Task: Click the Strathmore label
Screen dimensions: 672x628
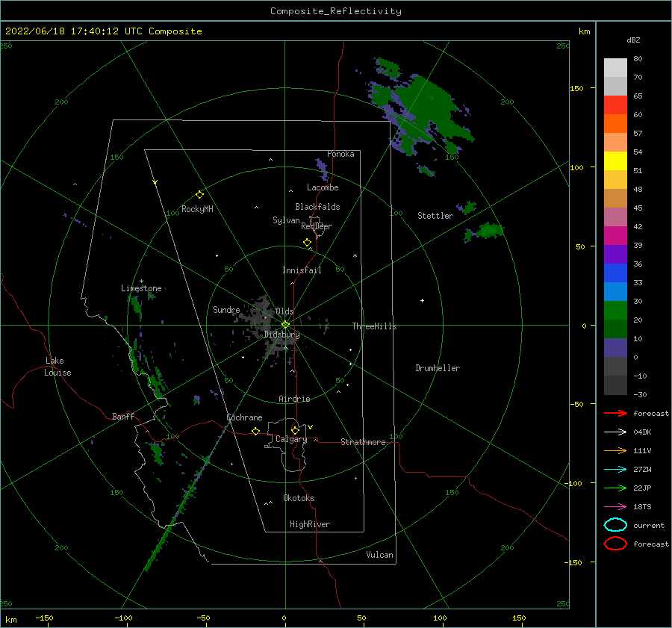Action: [363, 442]
